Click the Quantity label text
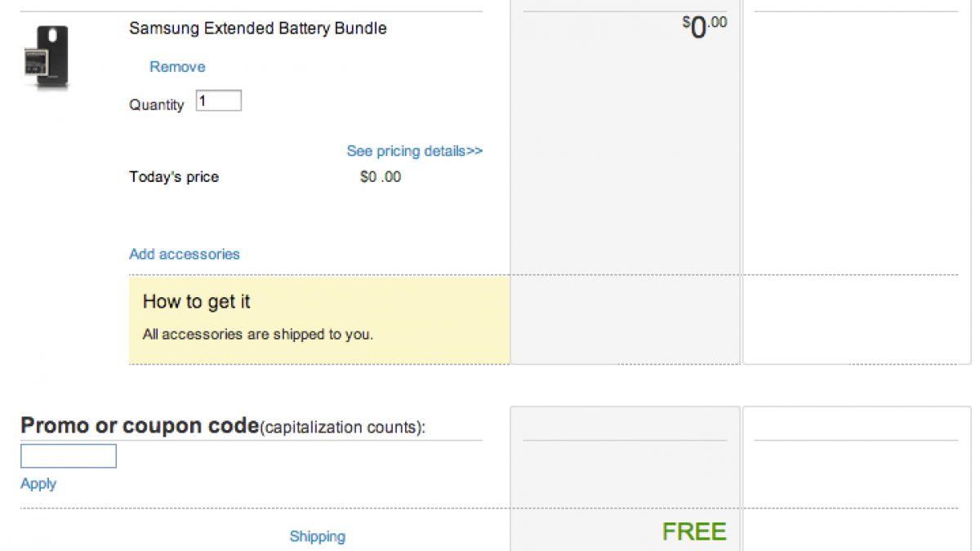 (x=156, y=105)
